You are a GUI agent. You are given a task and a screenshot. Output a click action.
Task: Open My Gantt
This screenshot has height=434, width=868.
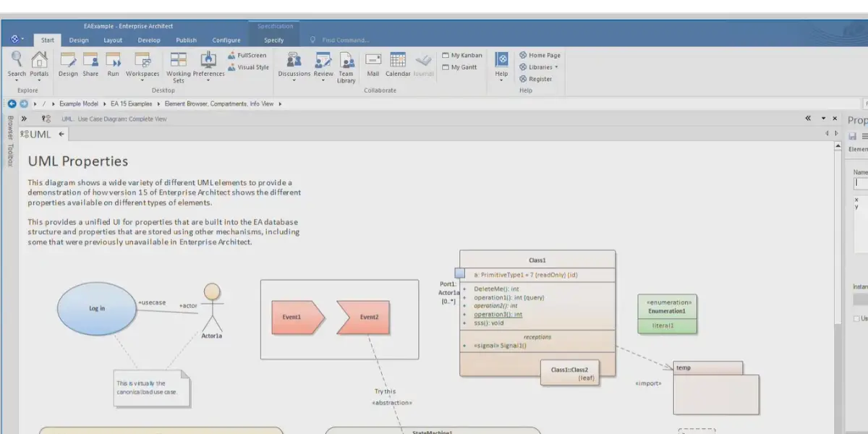coord(459,67)
